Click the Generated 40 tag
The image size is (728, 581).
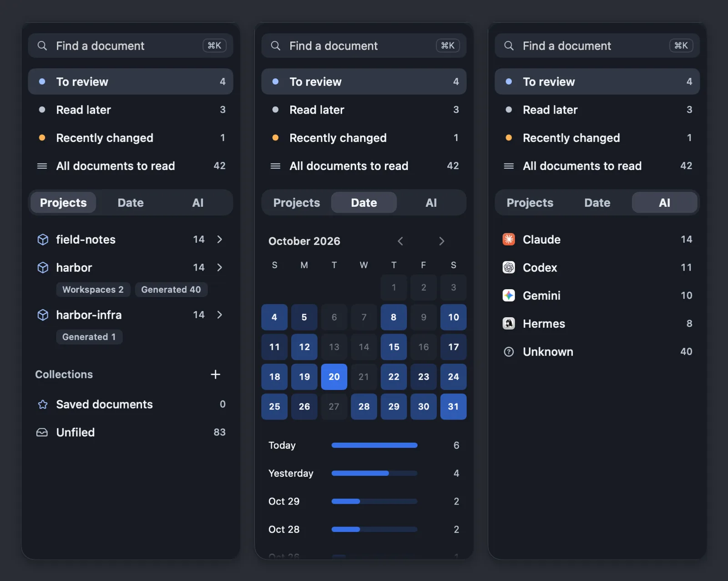[x=171, y=290]
